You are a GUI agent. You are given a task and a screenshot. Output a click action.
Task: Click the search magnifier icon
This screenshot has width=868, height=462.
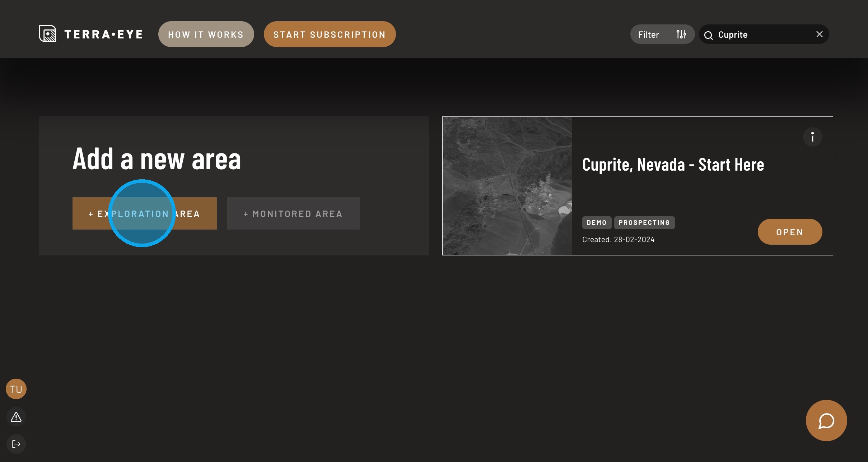pyautogui.click(x=708, y=35)
